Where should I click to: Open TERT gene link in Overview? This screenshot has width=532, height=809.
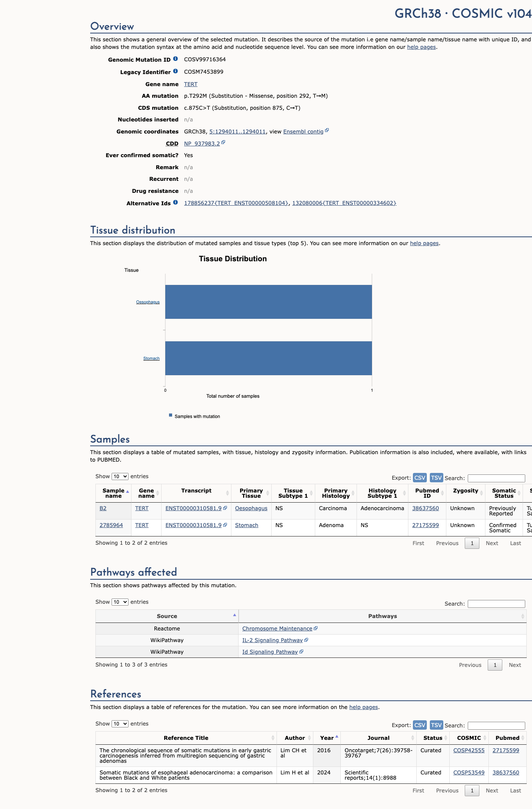(190, 84)
